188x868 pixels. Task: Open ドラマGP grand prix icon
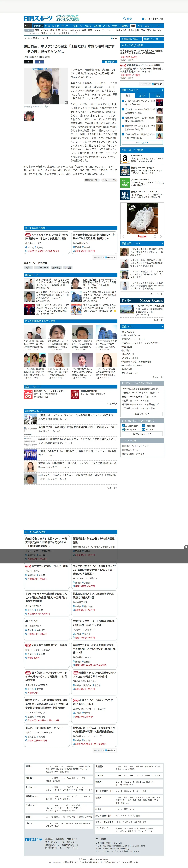click(x=28, y=394)
